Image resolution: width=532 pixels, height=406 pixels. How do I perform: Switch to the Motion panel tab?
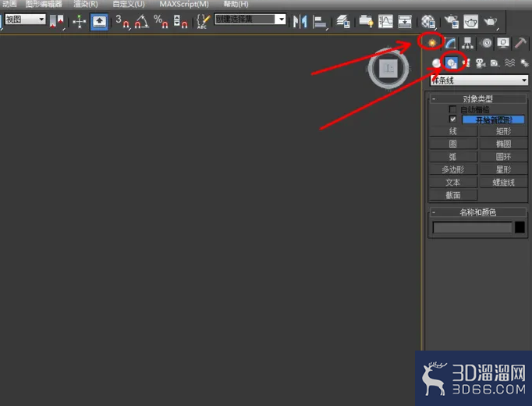pyautogui.click(x=486, y=43)
